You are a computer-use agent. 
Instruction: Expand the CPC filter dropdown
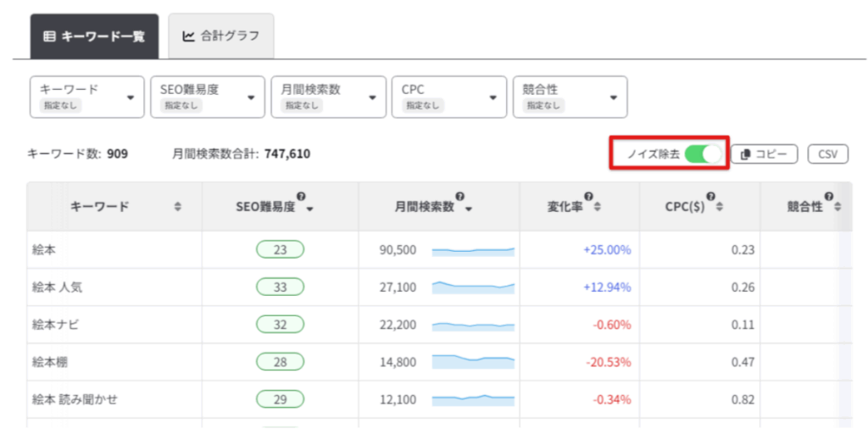(x=448, y=97)
